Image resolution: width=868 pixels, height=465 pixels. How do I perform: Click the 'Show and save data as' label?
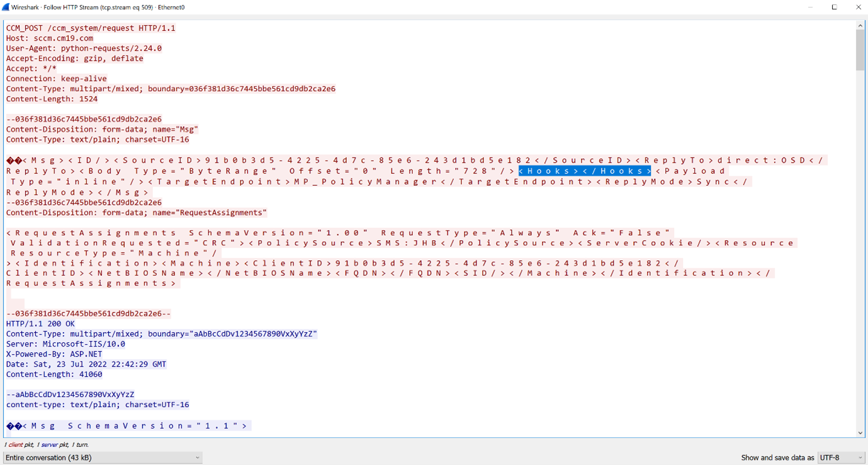pyautogui.click(x=777, y=457)
